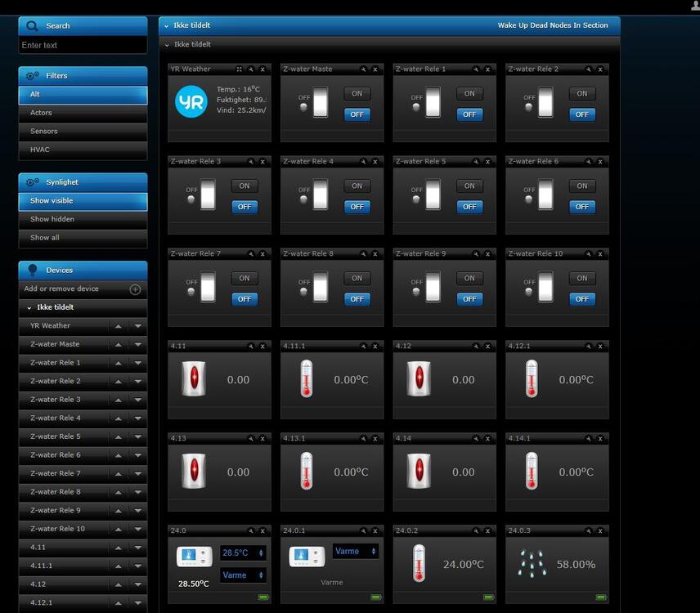700x613 pixels.
Task: Choose Show all under Synlighet
Action: [x=83, y=238]
